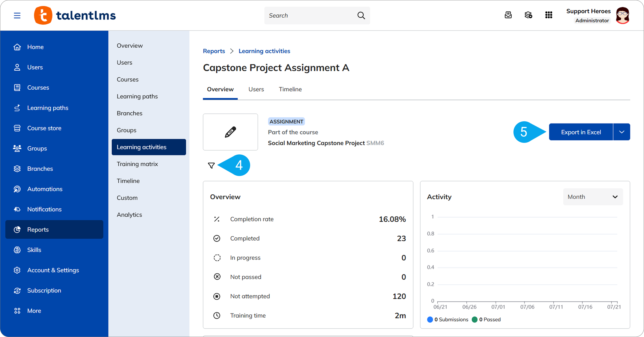This screenshot has height=337, width=644.
Task: Open Training matrix report
Action: click(137, 164)
